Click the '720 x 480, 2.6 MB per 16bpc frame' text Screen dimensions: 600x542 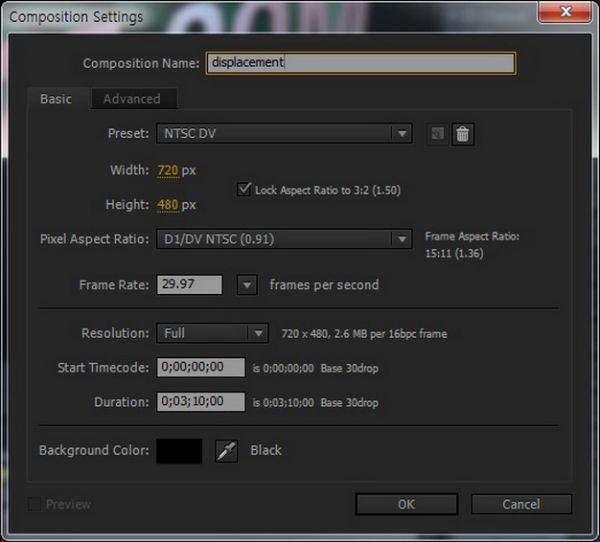364,334
